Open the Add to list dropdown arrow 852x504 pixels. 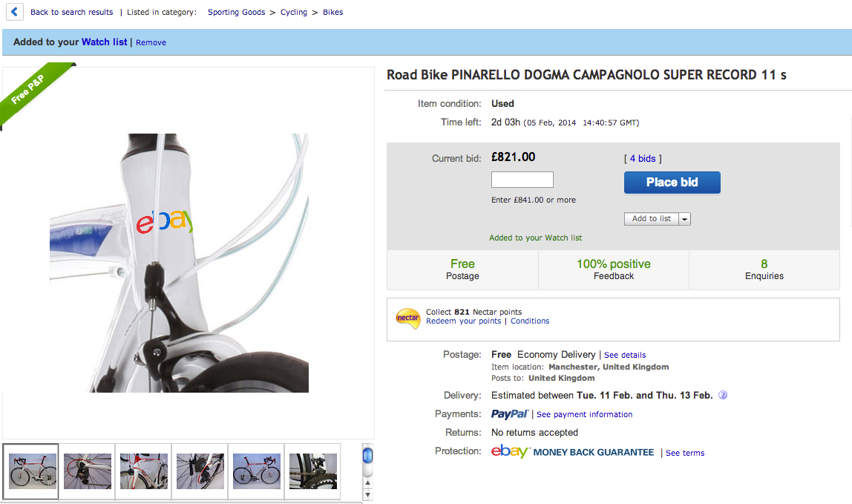tap(684, 219)
